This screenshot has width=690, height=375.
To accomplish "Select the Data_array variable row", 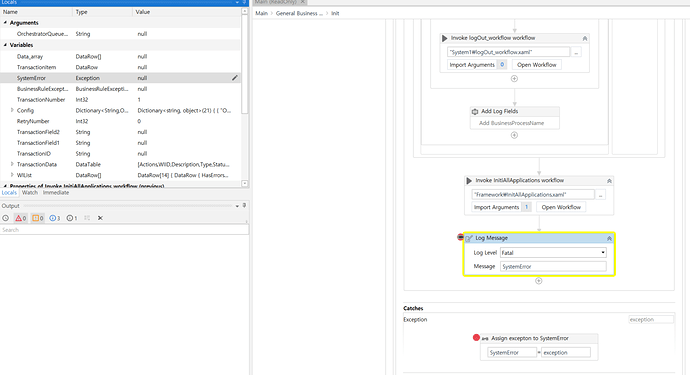I will (120, 56).
